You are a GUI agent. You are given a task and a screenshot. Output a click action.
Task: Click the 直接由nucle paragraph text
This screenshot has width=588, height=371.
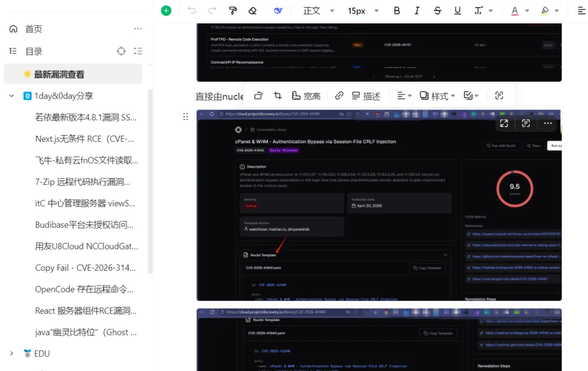point(219,96)
